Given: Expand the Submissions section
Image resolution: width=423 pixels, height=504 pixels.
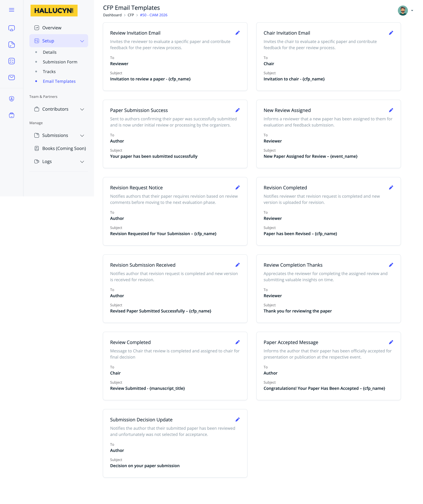Looking at the screenshot, I should pyautogui.click(x=82, y=135).
